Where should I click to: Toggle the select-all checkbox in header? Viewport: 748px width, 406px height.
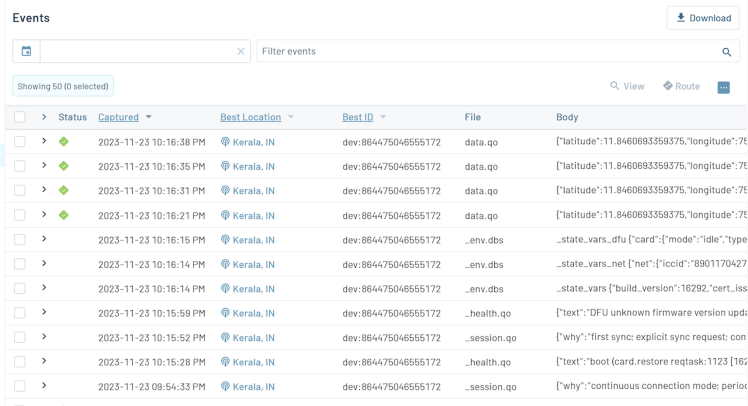[x=20, y=118]
